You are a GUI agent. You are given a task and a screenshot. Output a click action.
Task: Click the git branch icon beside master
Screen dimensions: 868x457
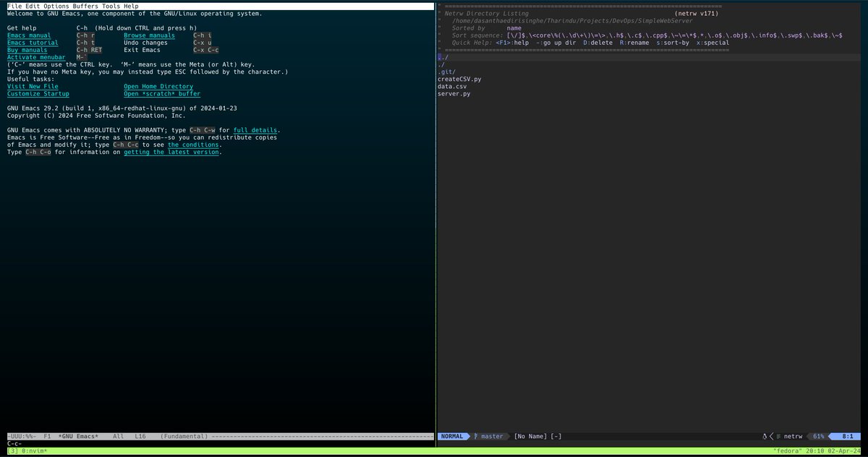(476, 436)
